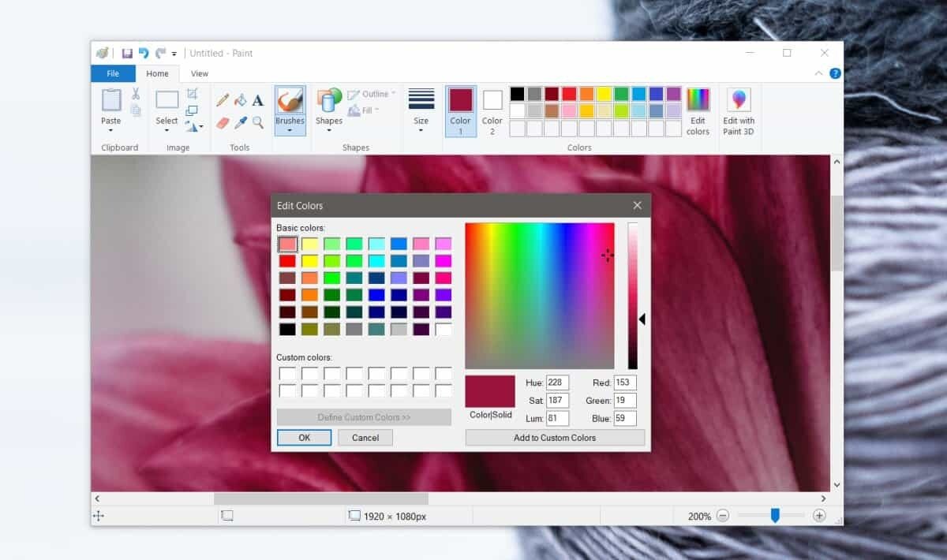Viewport: 947px width, 560px height.
Task: Select the Text tool
Action: (258, 100)
